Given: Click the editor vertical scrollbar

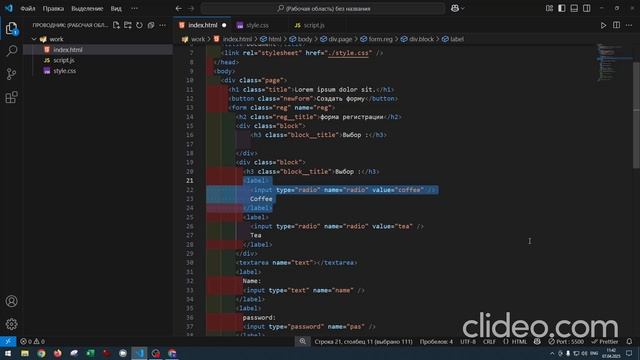Looking at the screenshot, I should [636, 114].
